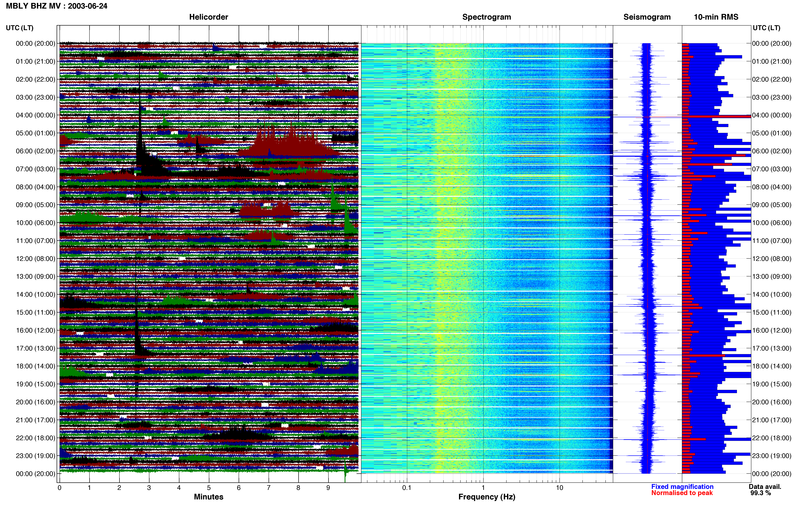812x508 pixels.
Task: Select the 'Spectrogram' panel heading
Action: coord(487,17)
